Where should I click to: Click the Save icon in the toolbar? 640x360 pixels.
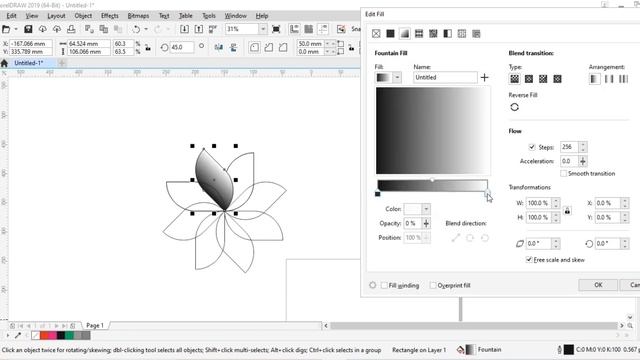28,29
